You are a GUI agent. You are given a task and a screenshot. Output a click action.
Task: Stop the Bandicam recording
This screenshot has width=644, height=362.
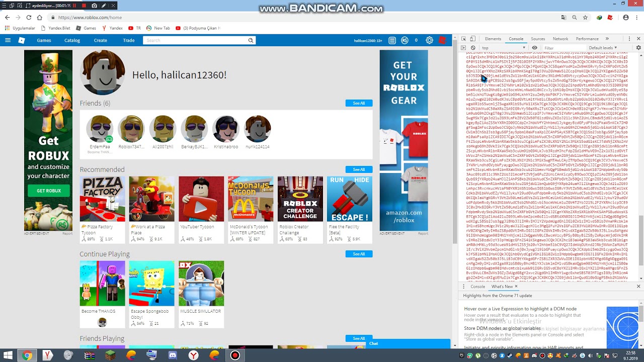84,6
